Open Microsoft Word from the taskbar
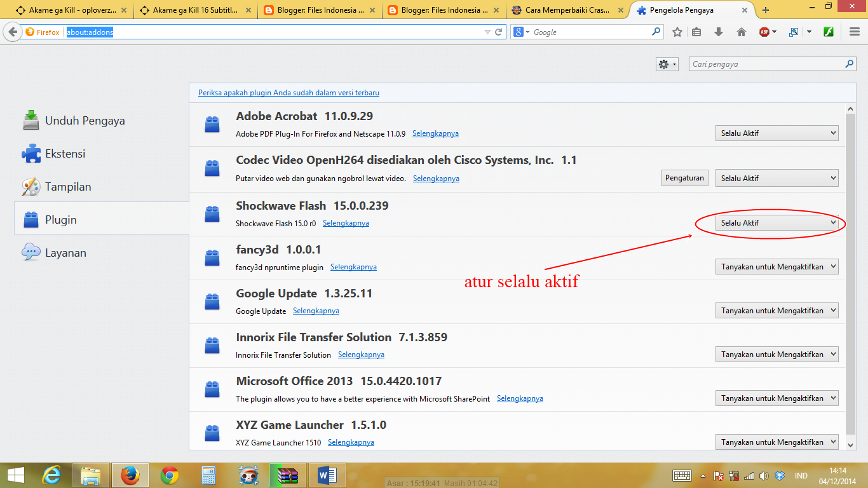Image resolution: width=868 pixels, height=488 pixels. pos(327,475)
